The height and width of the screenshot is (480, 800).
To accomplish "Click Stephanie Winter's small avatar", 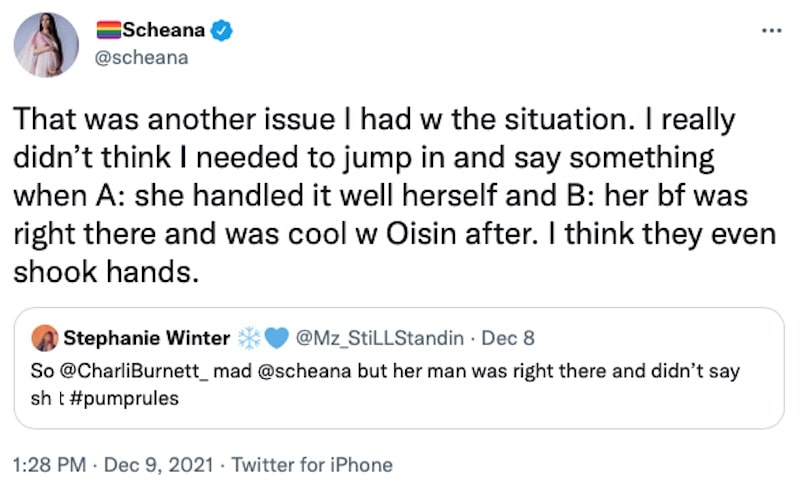I will [x=46, y=339].
